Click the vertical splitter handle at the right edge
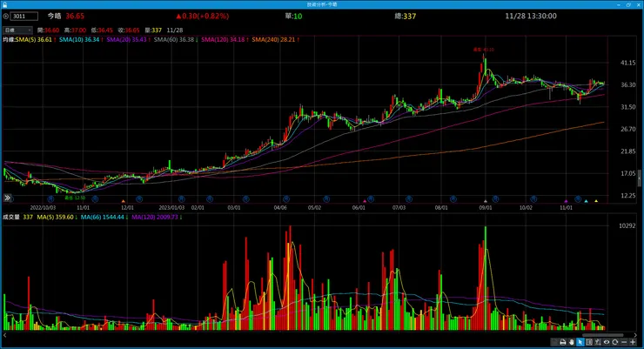This screenshot has height=349, width=644. pos(639,178)
